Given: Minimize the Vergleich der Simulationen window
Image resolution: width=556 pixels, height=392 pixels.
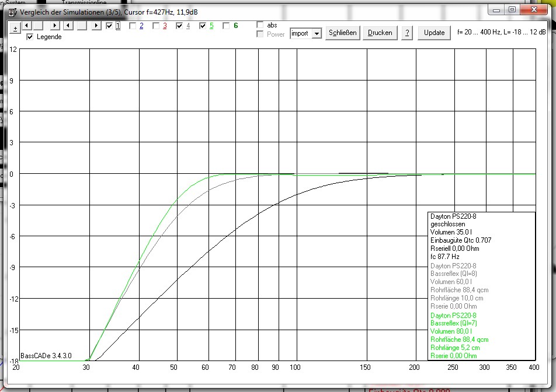Looking at the screenshot, I should pyautogui.click(x=496, y=10).
